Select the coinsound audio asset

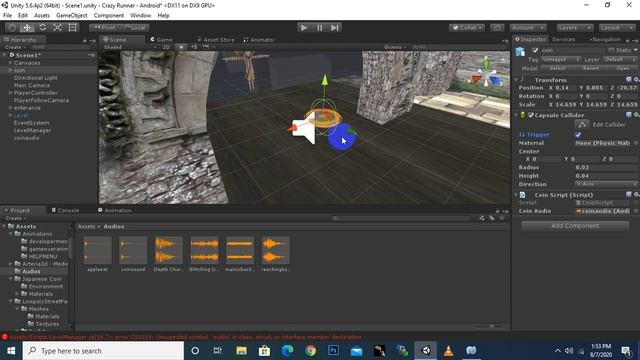point(133,254)
